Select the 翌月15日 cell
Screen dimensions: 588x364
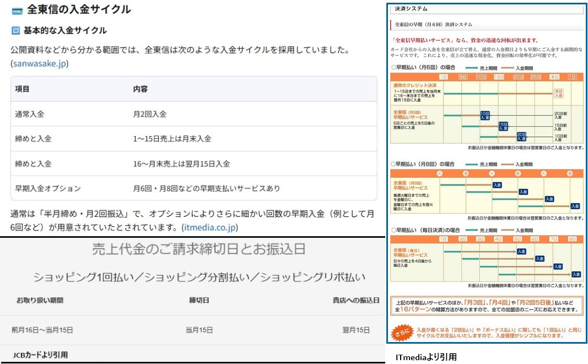click(356, 330)
